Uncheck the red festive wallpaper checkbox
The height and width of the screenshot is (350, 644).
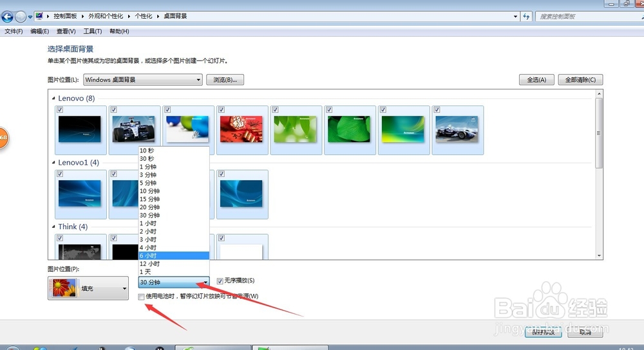(x=222, y=109)
